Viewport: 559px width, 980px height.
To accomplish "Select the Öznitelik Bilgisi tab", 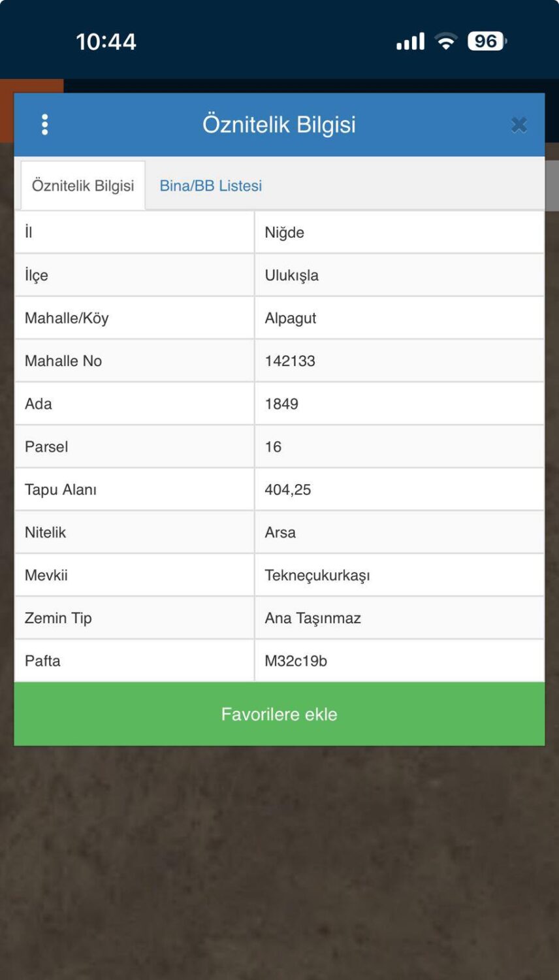I will point(83,186).
